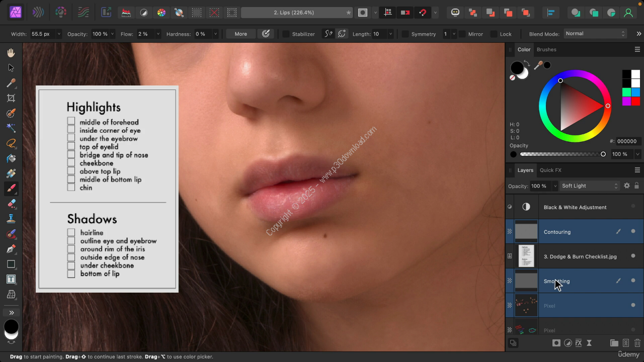Add a Mask Layer in Layers panel
The height and width of the screenshot is (362, 644).
click(556, 343)
